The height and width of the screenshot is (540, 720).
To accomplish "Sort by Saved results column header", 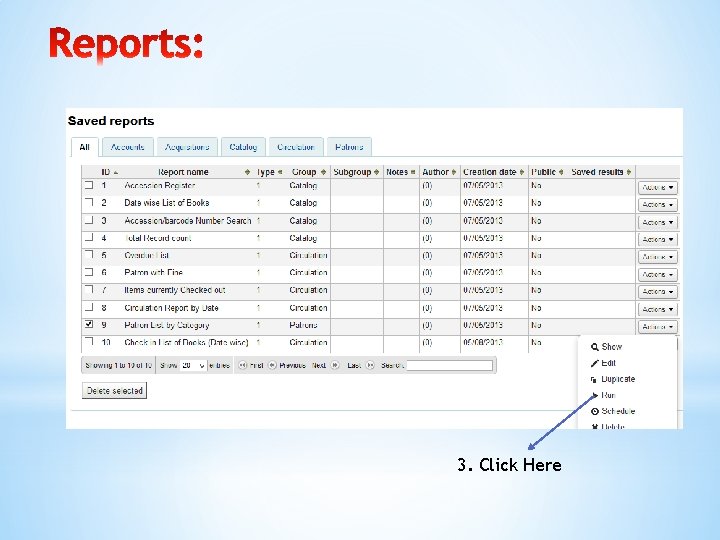I will point(602,172).
